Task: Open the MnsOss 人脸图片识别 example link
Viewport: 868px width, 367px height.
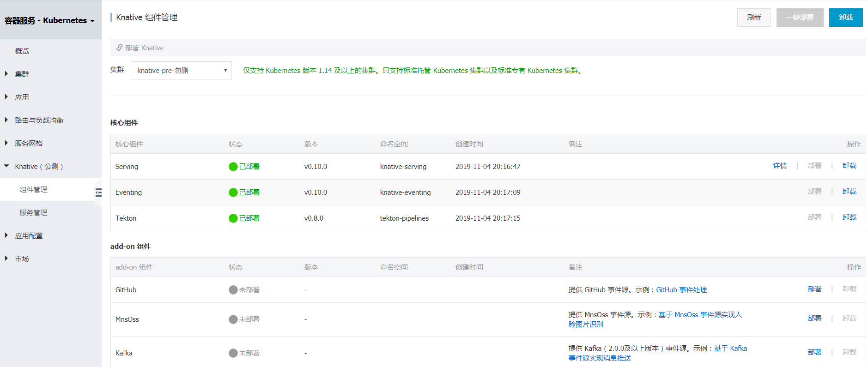Action: [x=700, y=315]
